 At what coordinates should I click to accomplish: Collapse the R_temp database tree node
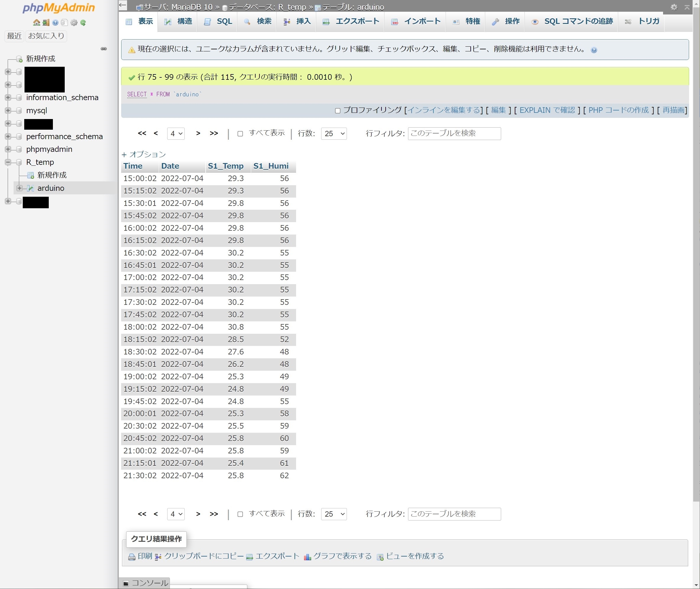(8, 162)
